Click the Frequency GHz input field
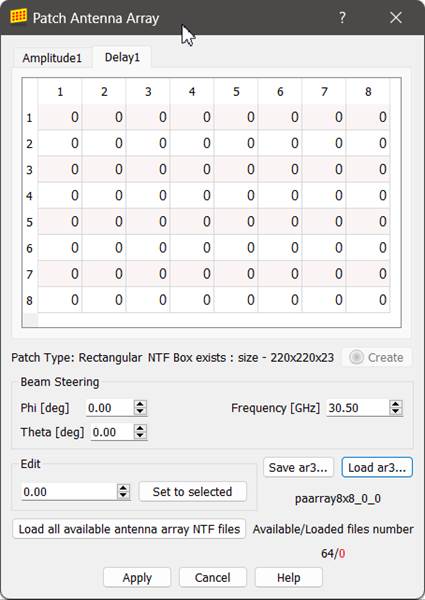The width and height of the screenshot is (425, 600). pyautogui.click(x=358, y=408)
